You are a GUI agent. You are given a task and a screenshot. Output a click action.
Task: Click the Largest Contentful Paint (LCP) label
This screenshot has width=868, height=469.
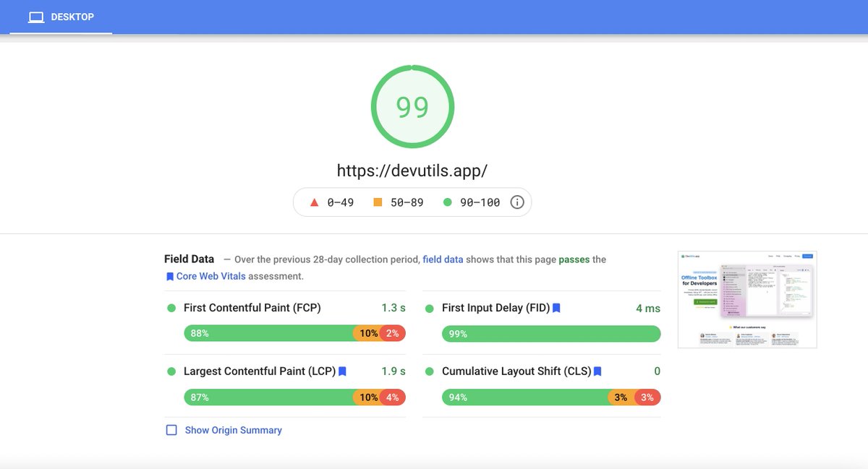point(260,371)
